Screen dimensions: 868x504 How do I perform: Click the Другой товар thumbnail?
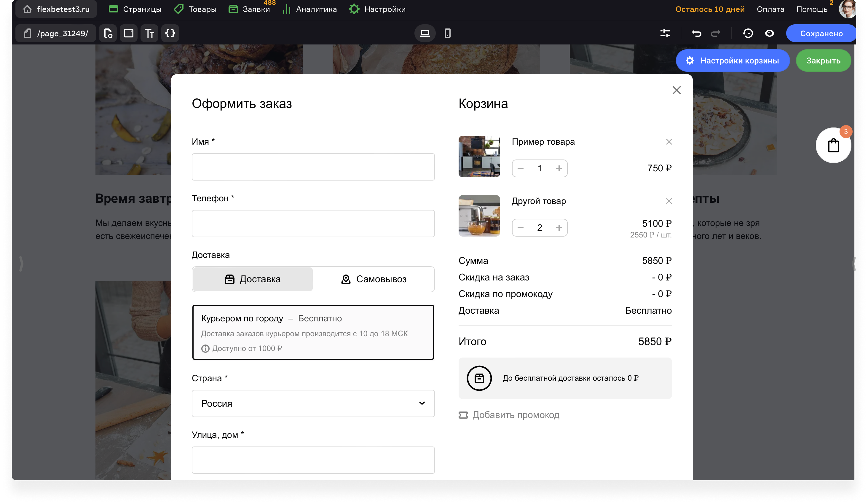(479, 216)
